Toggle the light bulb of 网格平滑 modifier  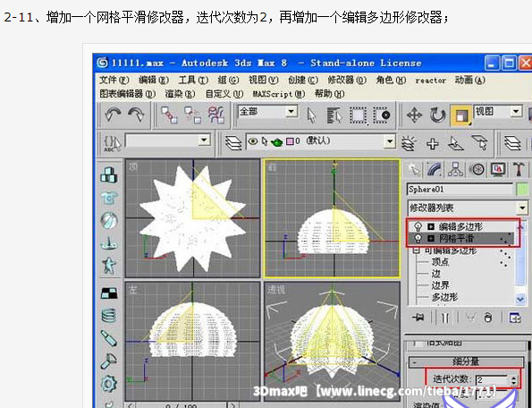(418, 238)
